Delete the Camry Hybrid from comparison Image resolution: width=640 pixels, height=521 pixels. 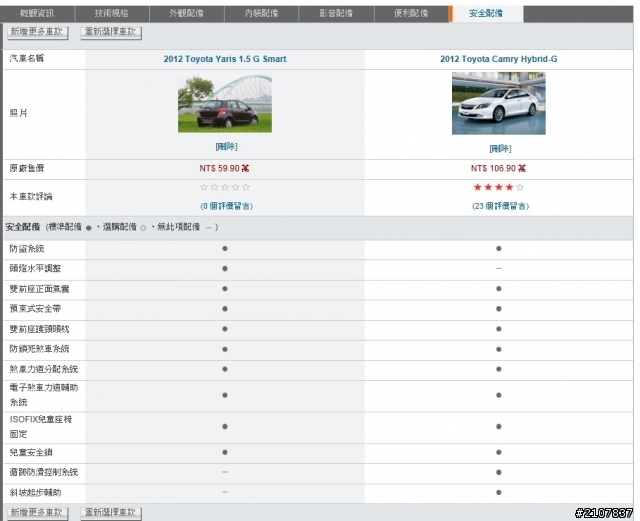click(500, 149)
